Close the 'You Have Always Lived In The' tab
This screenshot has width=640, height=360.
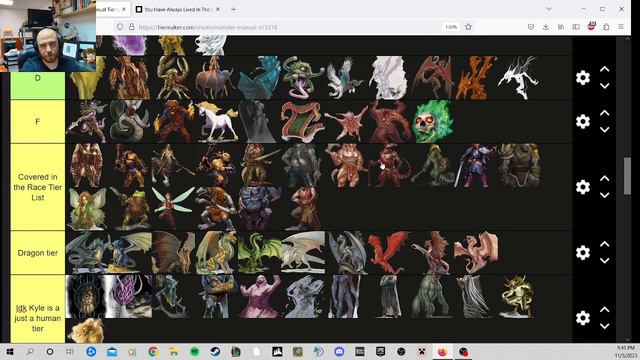tap(218, 9)
